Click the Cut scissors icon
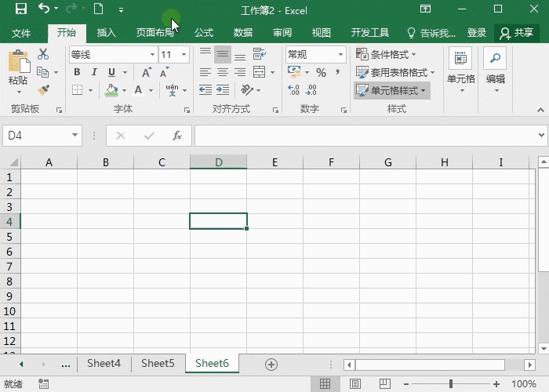 click(x=43, y=54)
